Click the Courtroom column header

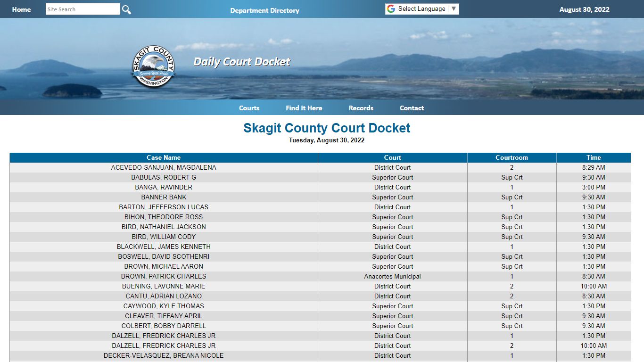pos(512,157)
